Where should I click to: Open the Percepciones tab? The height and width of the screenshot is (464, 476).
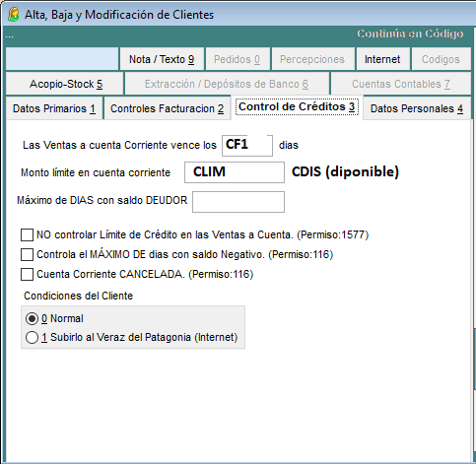point(312,59)
